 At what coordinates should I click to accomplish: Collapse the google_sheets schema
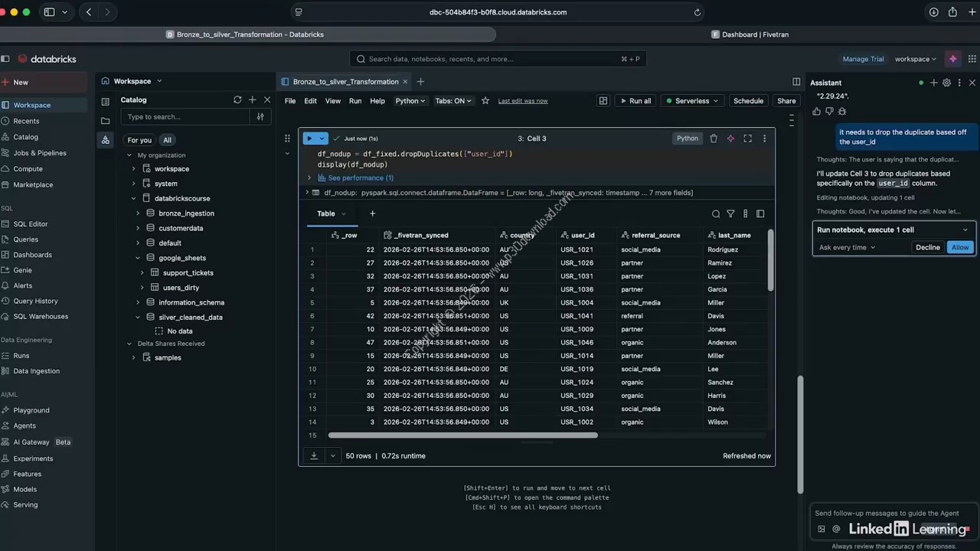pyautogui.click(x=138, y=258)
